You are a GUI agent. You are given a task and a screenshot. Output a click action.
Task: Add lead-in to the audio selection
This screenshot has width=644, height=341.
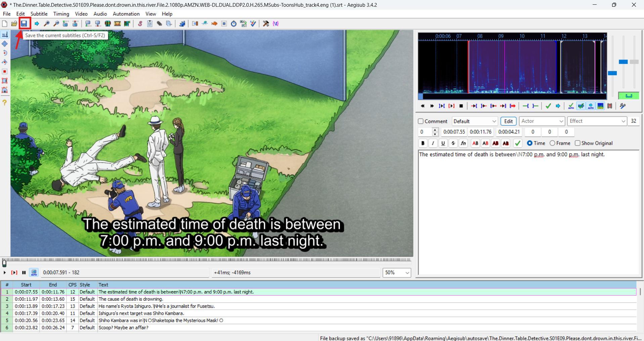526,106
